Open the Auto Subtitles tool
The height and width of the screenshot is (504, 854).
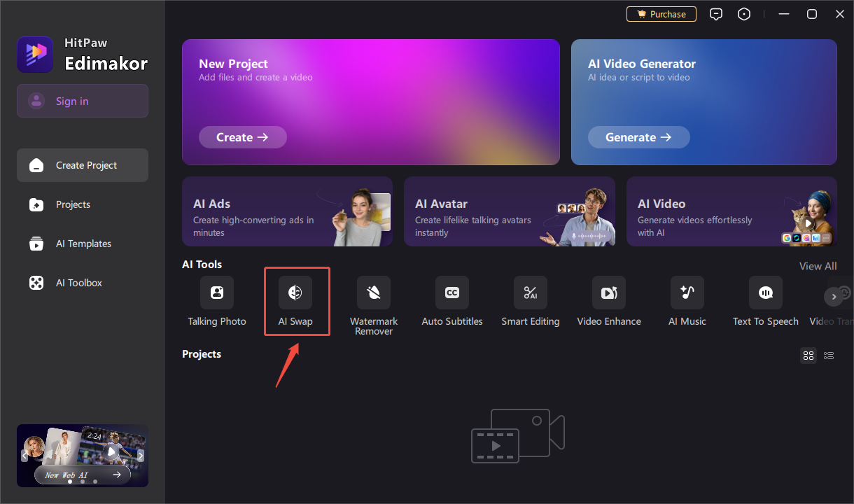pyautogui.click(x=452, y=302)
